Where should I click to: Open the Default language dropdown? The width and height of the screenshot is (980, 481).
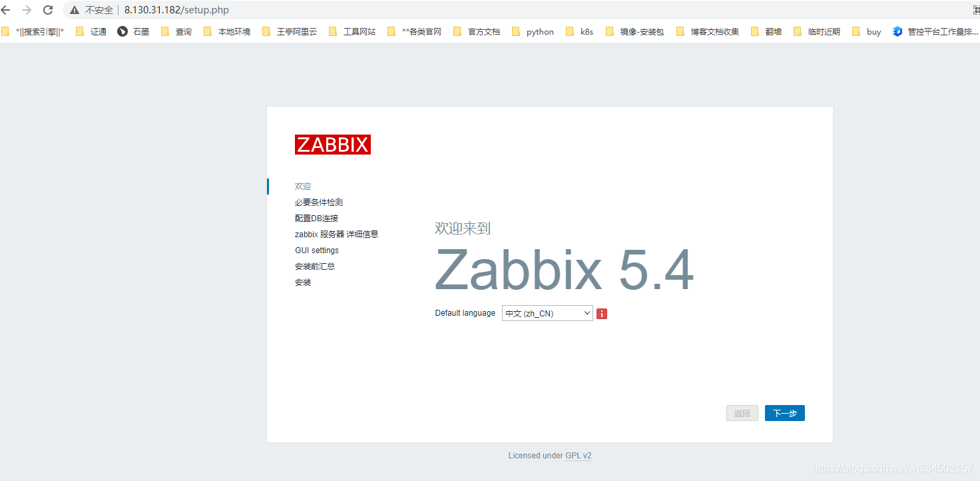point(547,313)
